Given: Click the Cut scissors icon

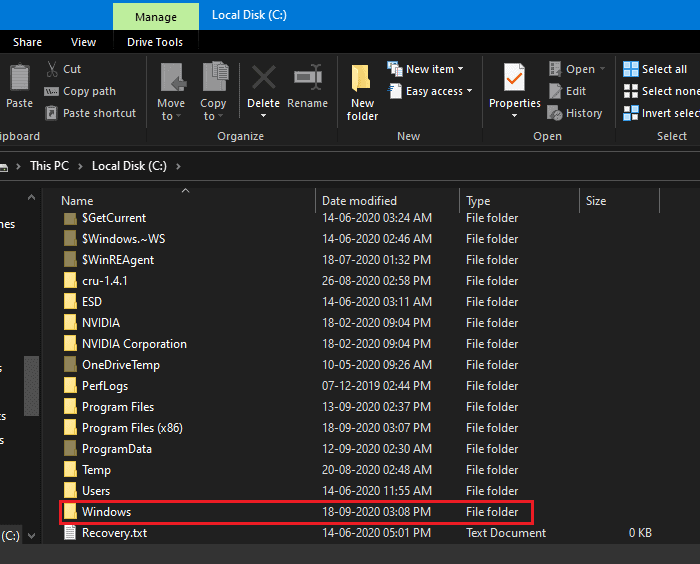Looking at the screenshot, I should tap(52, 69).
